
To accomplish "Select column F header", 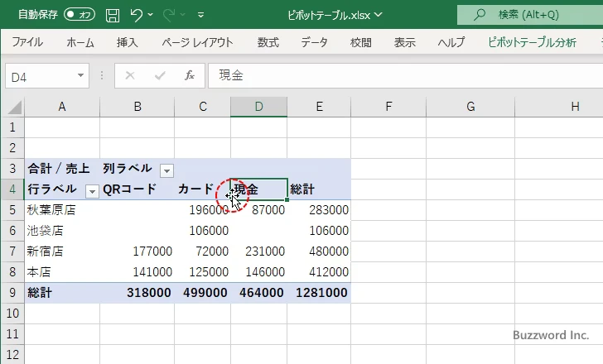I will (388, 107).
